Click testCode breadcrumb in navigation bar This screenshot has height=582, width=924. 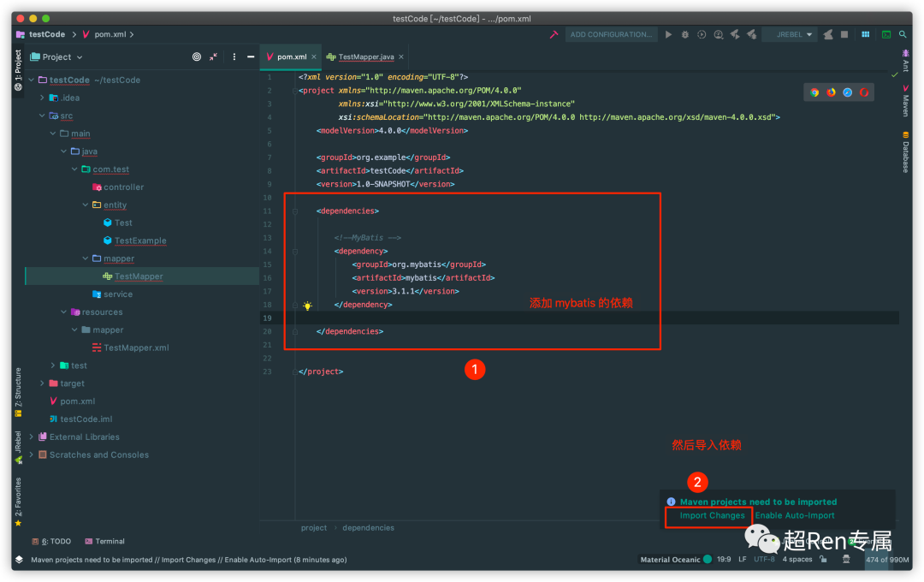pos(47,35)
